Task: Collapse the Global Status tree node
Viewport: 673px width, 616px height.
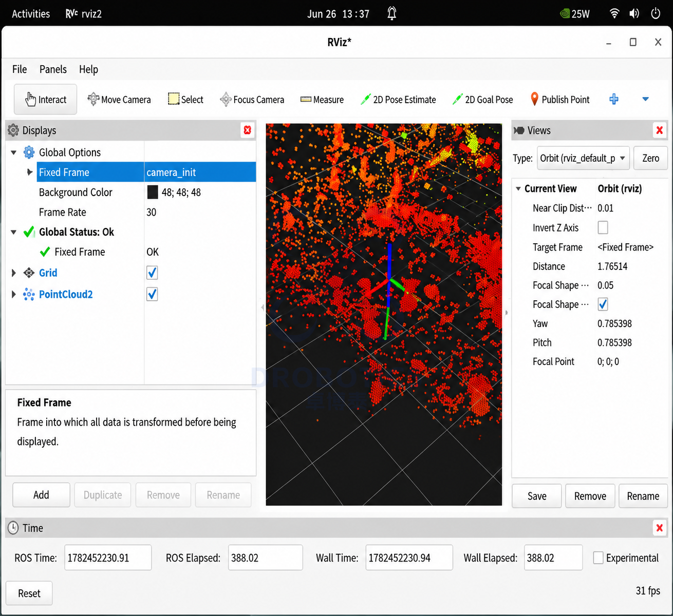Action: (x=14, y=232)
